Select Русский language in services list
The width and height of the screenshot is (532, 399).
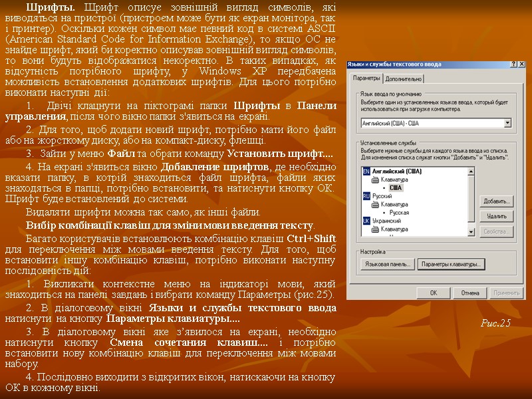coord(382,196)
